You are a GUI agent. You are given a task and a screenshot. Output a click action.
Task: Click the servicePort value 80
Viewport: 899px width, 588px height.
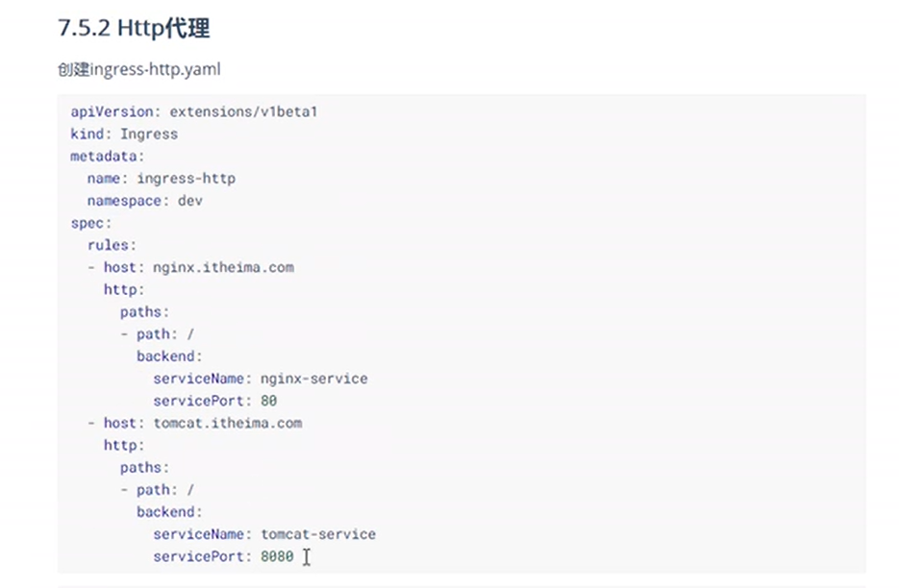pos(268,401)
